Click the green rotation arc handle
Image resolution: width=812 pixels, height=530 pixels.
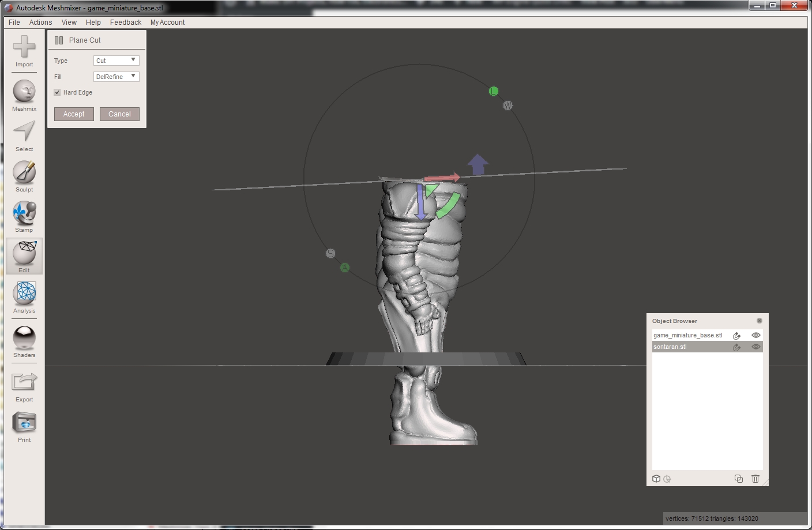pyautogui.click(x=449, y=206)
